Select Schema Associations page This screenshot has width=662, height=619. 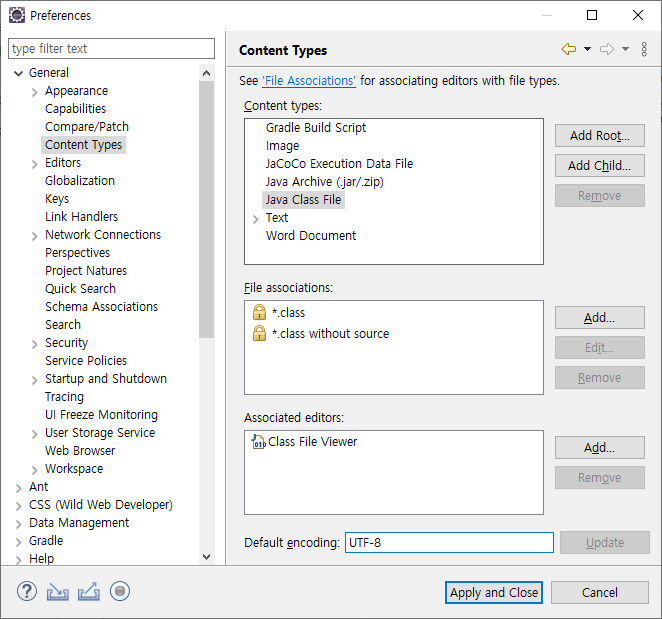pyautogui.click(x=101, y=307)
